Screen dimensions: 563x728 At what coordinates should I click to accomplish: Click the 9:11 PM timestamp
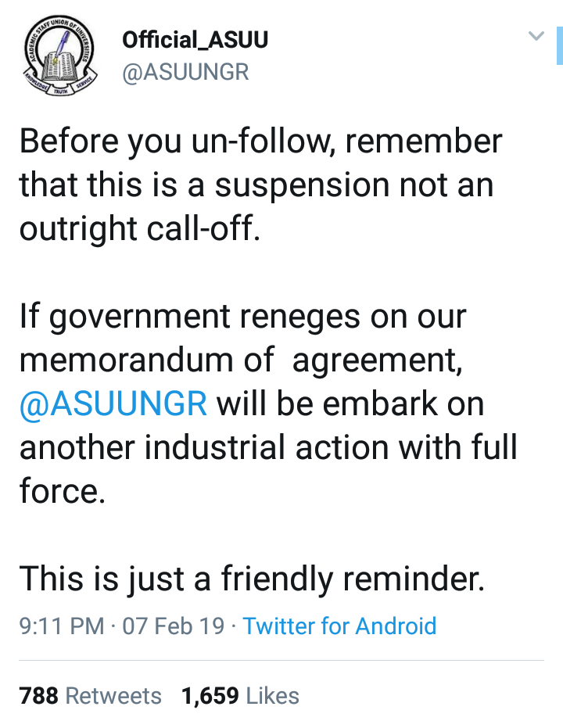pos(62,626)
